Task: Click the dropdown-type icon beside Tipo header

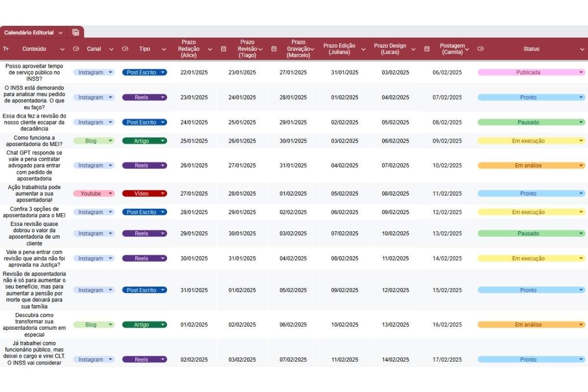Action: (125, 49)
